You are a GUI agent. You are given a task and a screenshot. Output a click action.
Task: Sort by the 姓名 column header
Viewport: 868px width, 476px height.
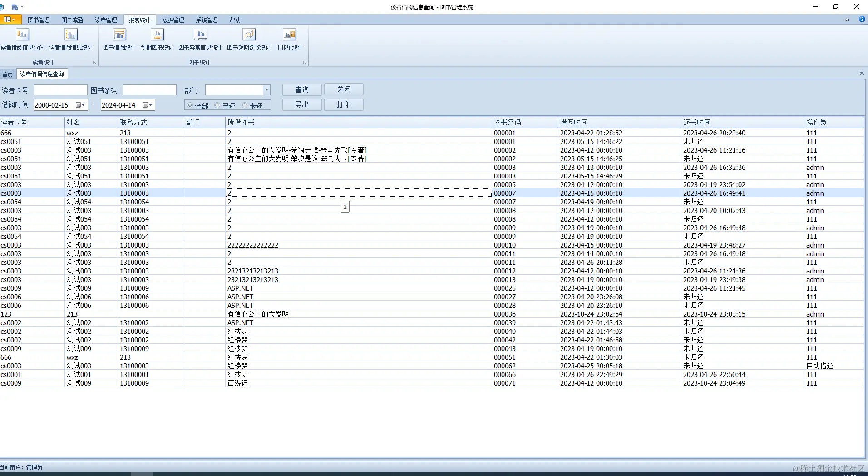[x=91, y=122]
